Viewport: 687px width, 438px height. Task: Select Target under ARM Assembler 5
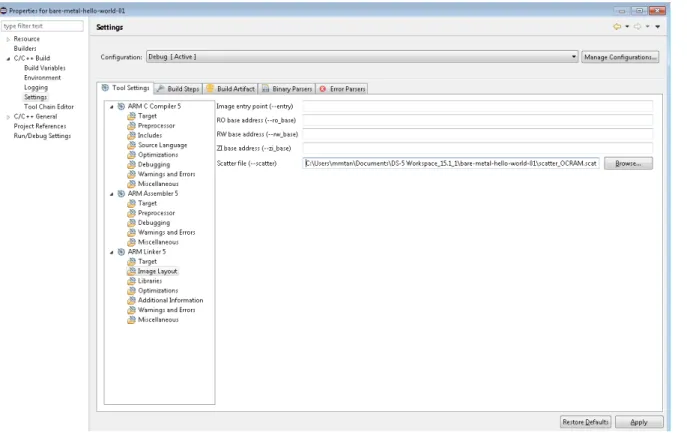click(147, 203)
